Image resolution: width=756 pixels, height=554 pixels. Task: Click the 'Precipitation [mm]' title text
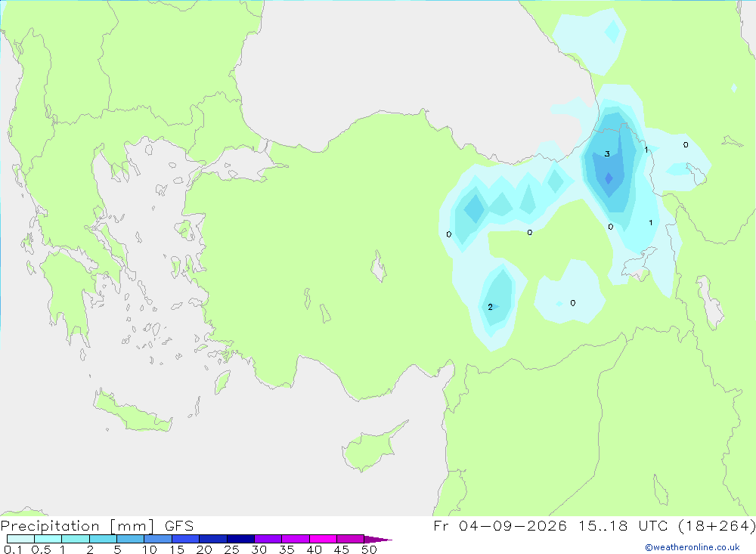[77, 526]
